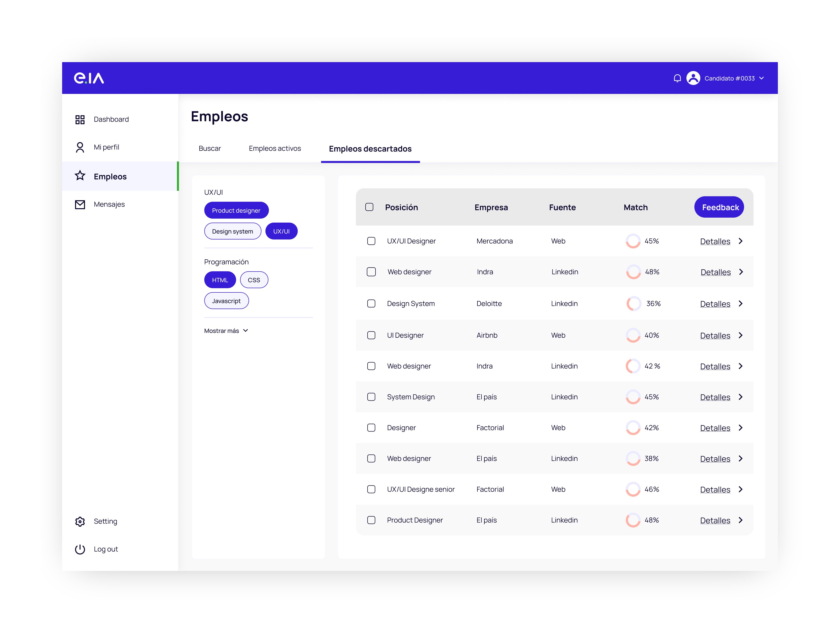Image resolution: width=840 pixels, height=633 pixels.
Task: Click the 45% match ring for Mercadona
Action: [633, 241]
